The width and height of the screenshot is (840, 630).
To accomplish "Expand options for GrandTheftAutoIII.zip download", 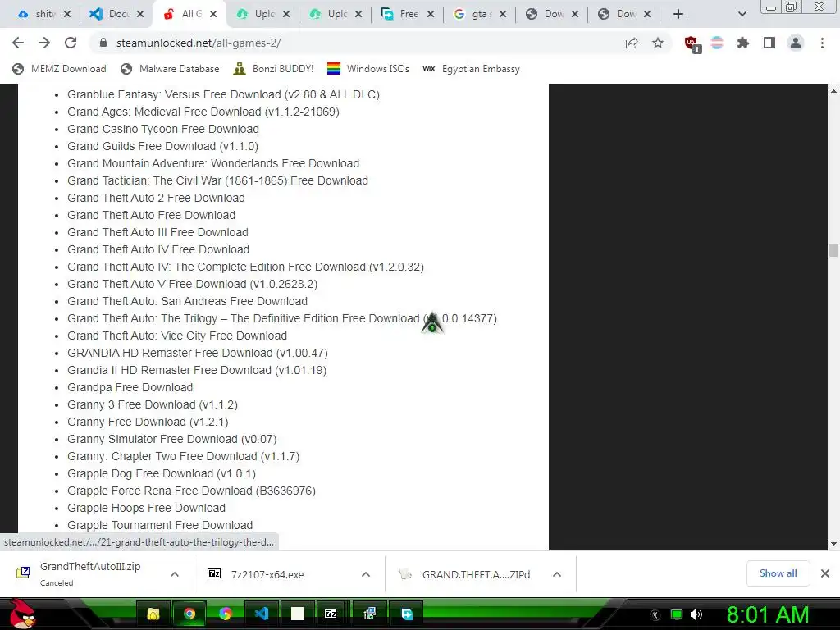I will [x=175, y=574].
